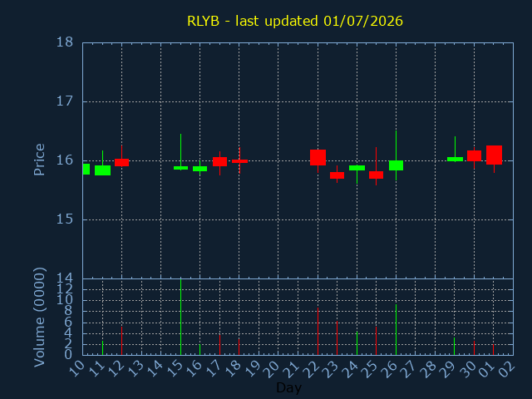This screenshot has height=399, width=532.
Task: Select the green candlestick for day 24
Action: coord(357,168)
